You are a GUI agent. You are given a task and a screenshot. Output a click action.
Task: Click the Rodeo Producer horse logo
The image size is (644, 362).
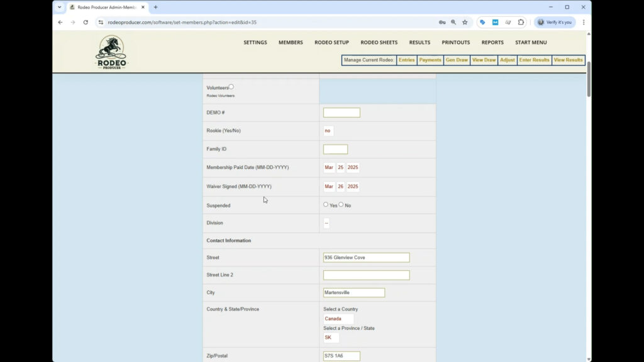click(109, 52)
